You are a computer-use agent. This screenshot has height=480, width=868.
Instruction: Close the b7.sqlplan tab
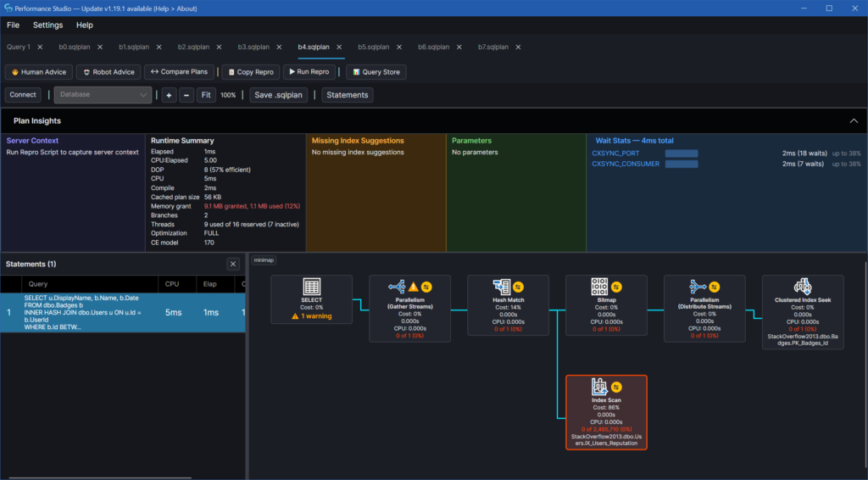(x=518, y=47)
